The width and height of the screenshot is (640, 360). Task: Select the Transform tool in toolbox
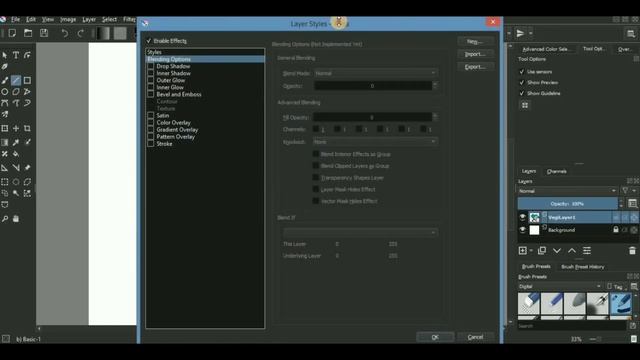[4, 129]
